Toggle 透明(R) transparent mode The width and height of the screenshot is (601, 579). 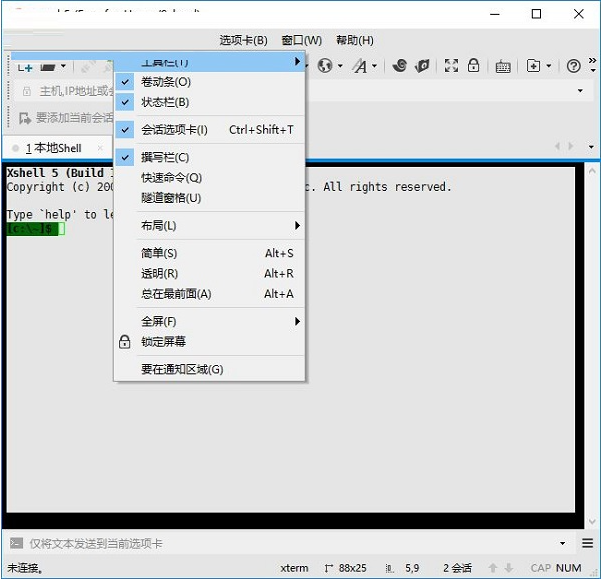click(209, 274)
